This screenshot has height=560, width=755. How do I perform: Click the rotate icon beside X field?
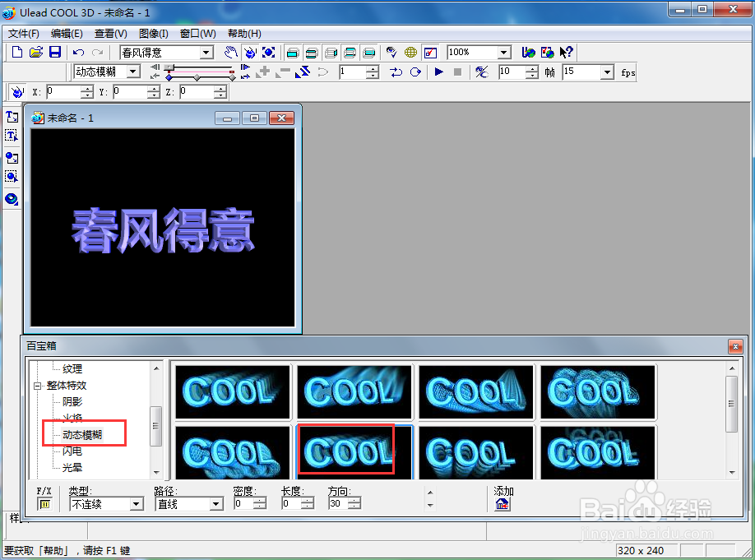click(x=16, y=91)
